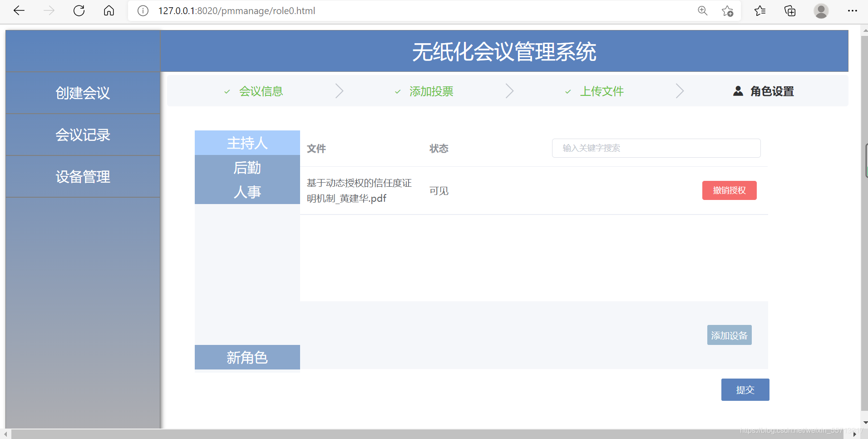Open the collections icon
The width and height of the screenshot is (868, 439).
pos(790,10)
